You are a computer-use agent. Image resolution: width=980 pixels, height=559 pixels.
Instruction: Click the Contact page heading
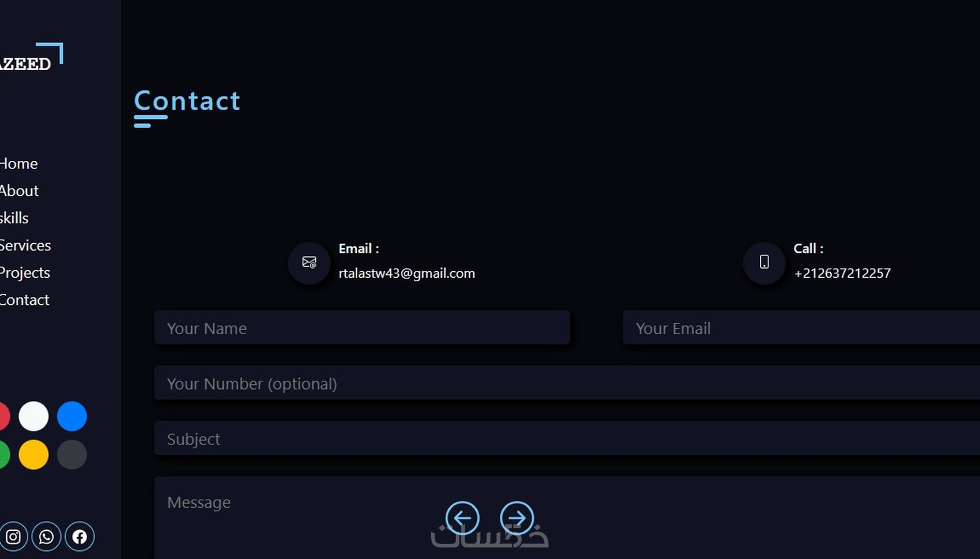click(x=187, y=101)
